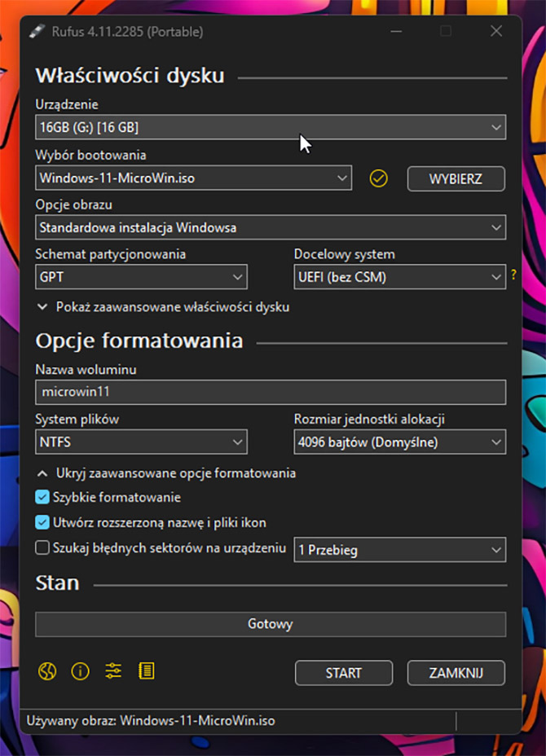Open the Rozmiar jednostki alokacji dropdown
546x756 pixels.
coord(400,442)
